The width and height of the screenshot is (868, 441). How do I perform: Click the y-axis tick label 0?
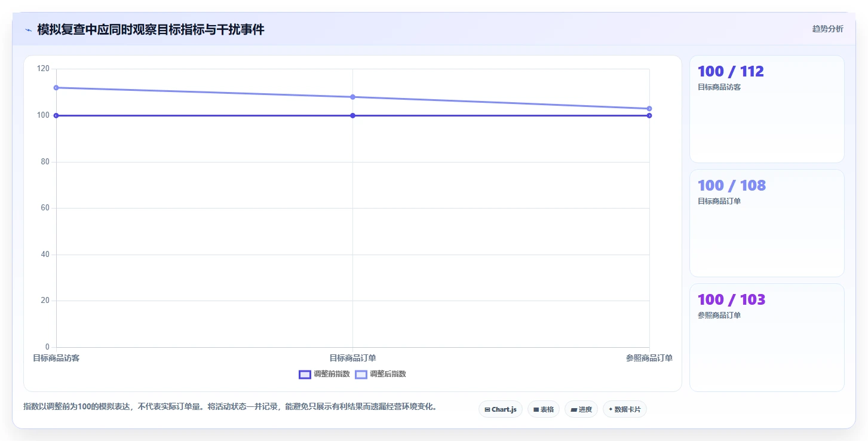coord(47,347)
